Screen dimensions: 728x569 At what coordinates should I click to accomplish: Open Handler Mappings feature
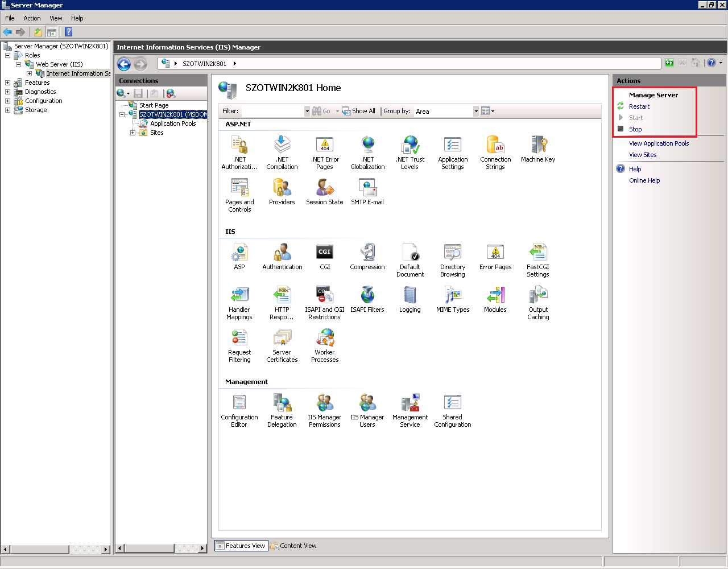(x=239, y=302)
